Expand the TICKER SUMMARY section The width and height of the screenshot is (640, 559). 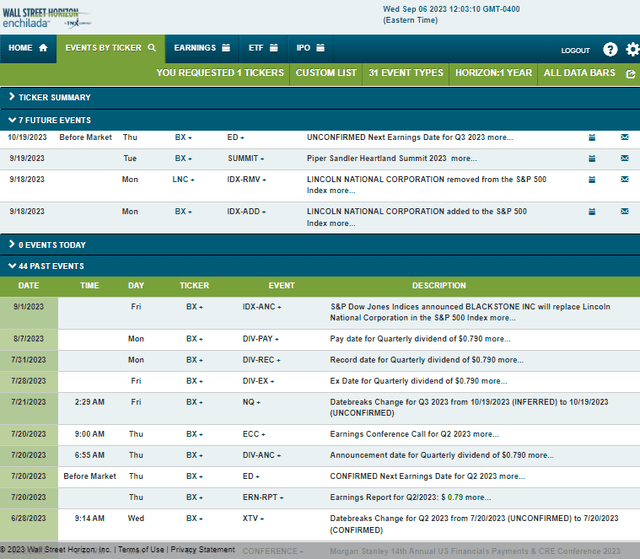pyautogui.click(x=320, y=98)
